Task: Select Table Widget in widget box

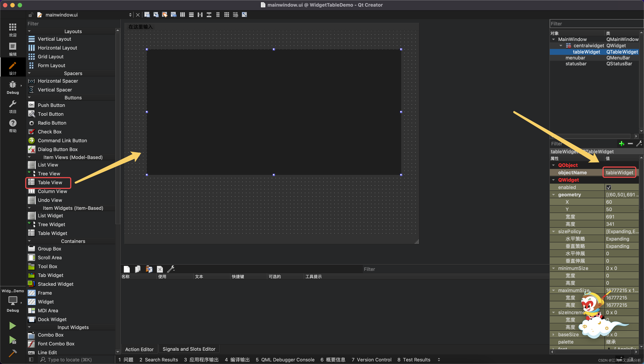Action: click(x=52, y=233)
